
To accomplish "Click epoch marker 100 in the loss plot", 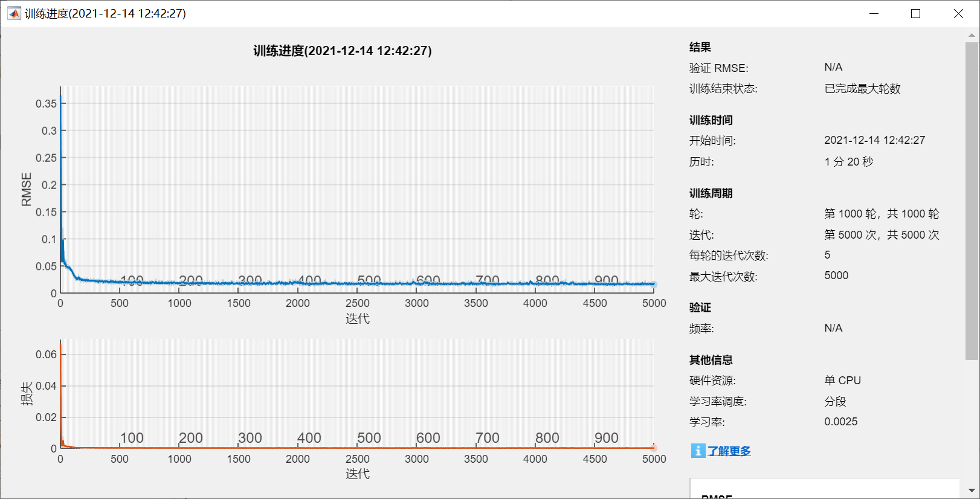I will pyautogui.click(x=132, y=438).
